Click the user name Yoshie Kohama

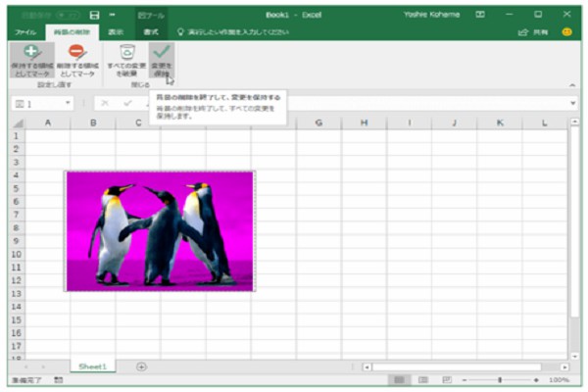point(431,15)
